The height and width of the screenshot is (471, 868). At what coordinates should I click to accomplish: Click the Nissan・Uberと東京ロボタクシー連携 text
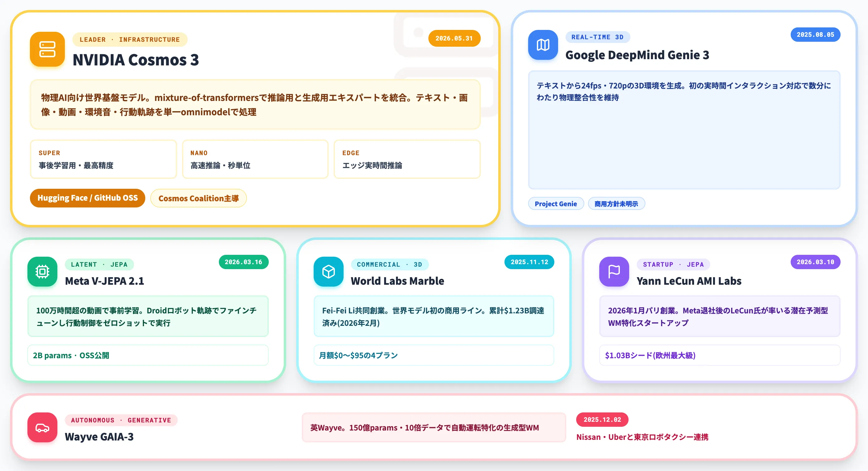[642, 437]
